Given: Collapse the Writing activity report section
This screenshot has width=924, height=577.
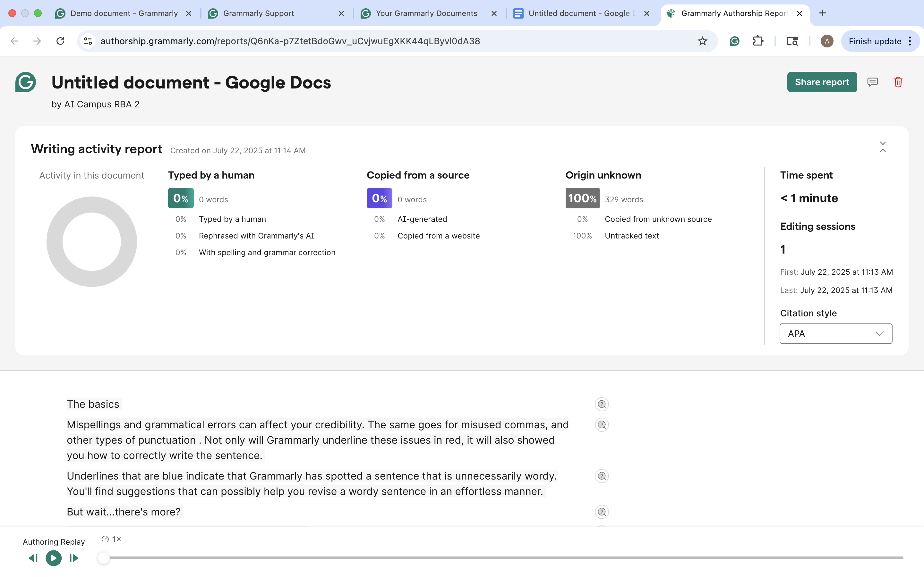Looking at the screenshot, I should pos(883,146).
